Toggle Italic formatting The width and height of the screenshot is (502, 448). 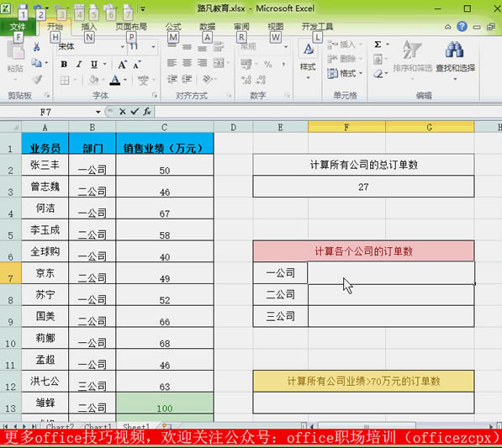(x=79, y=65)
